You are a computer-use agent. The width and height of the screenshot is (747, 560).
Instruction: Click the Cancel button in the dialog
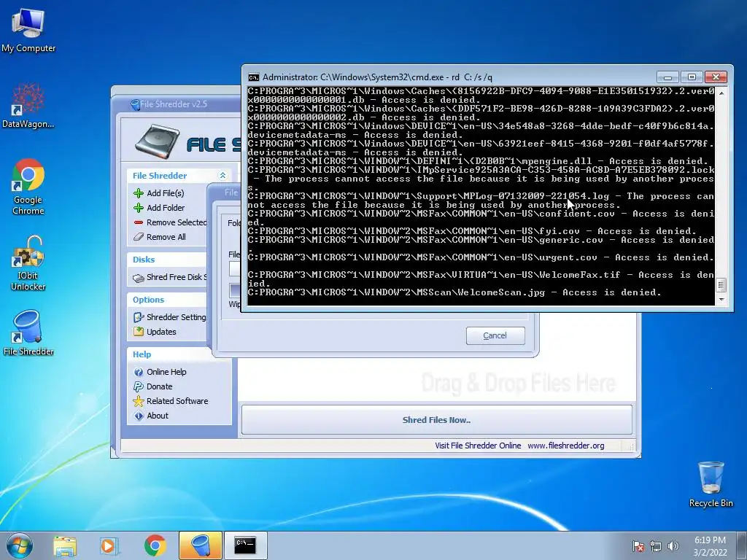[x=495, y=335]
